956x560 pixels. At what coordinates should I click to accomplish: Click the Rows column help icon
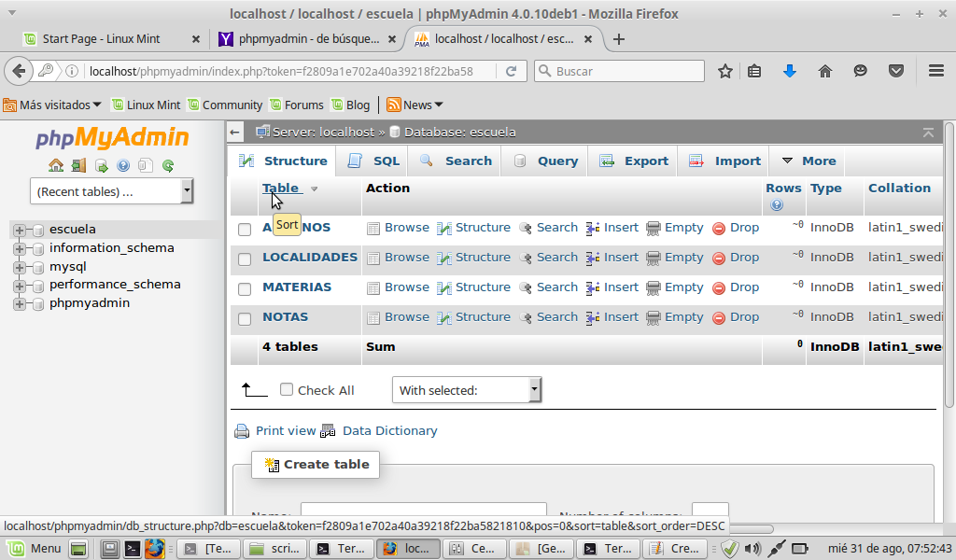pyautogui.click(x=777, y=204)
